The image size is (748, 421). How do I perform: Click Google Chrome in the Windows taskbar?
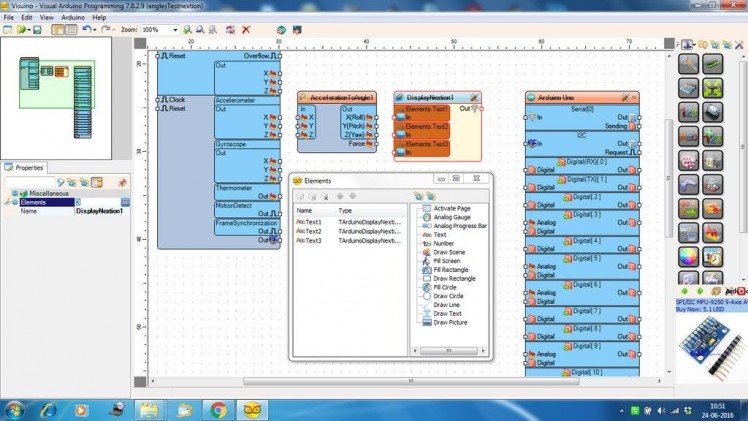click(218, 409)
